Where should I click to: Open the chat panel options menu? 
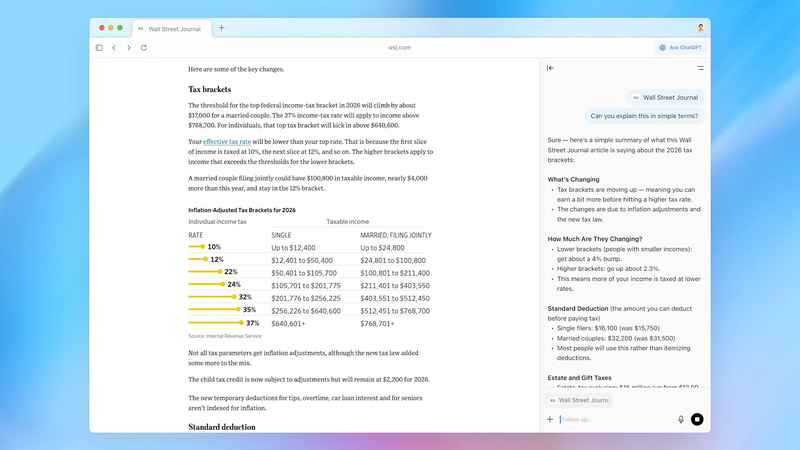[700, 68]
